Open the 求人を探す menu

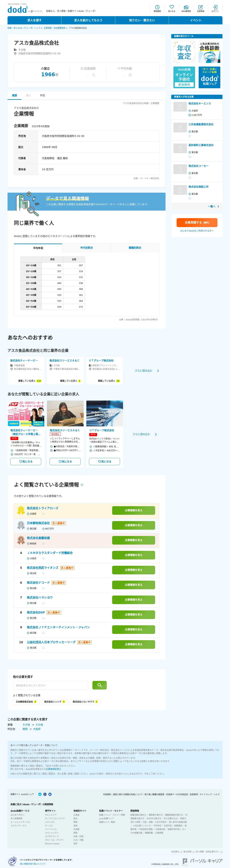pyautogui.click(x=34, y=20)
